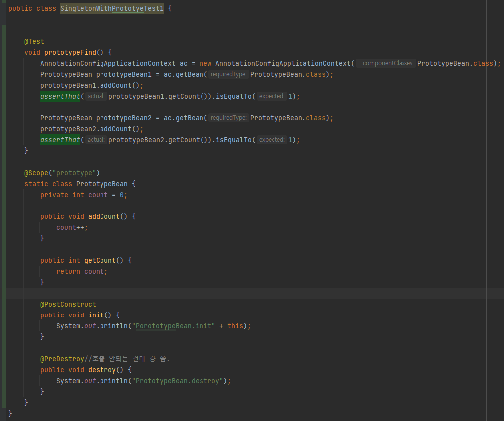504x421 pixels.
Task: Click assertThat on the prototypeBean2 line
Action: (60, 140)
